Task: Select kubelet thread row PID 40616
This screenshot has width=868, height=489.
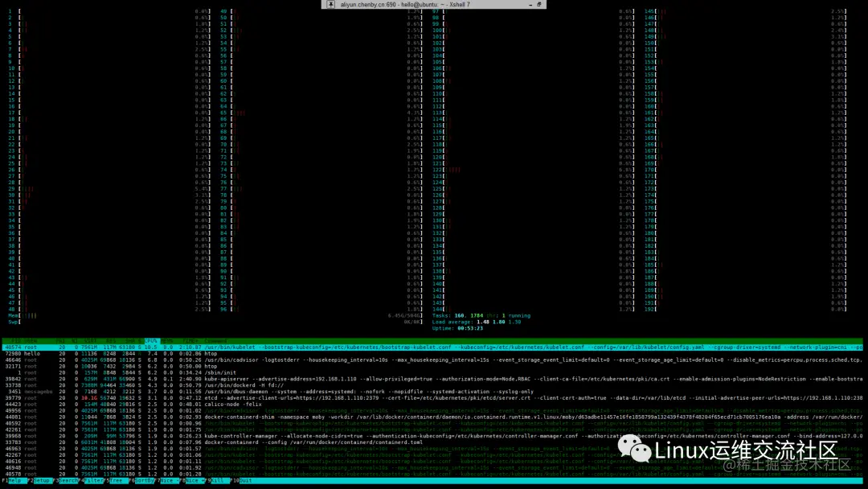Action: tap(433, 462)
